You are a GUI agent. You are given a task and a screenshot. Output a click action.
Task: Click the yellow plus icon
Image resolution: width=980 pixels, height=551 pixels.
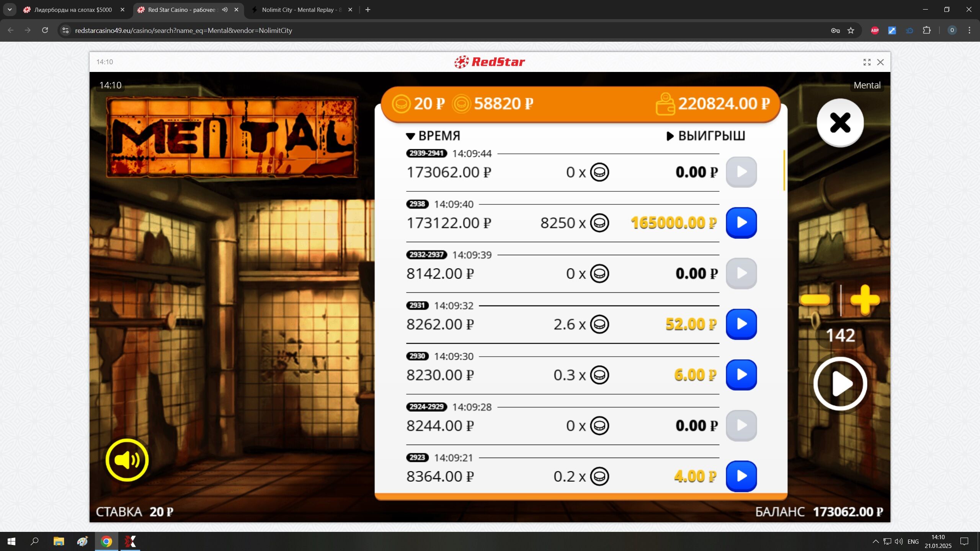865,300
